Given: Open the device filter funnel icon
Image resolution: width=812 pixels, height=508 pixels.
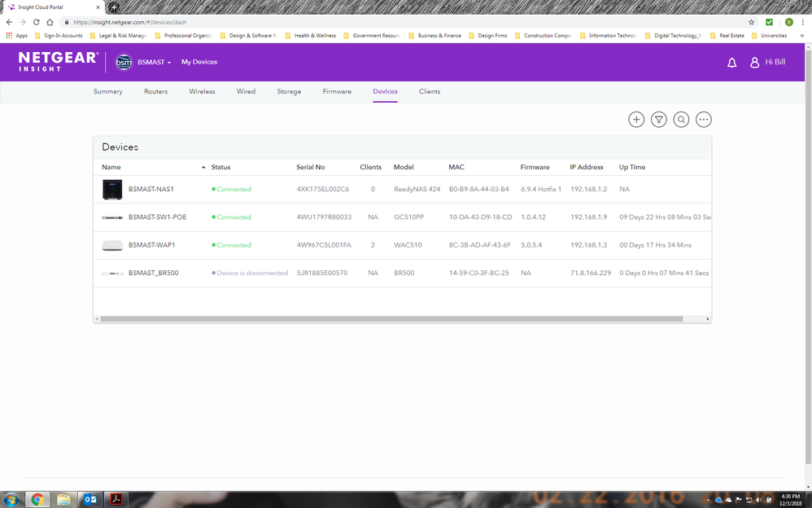Looking at the screenshot, I should coord(659,120).
